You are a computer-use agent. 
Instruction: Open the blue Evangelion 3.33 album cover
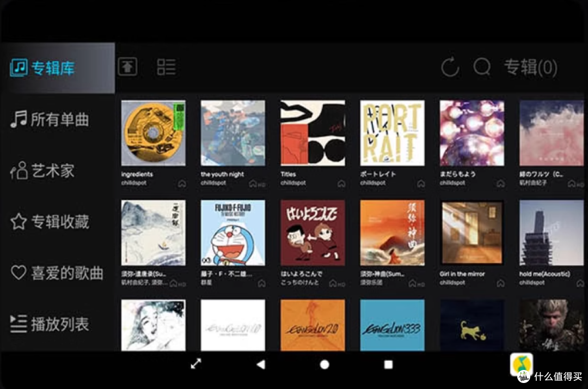(392, 325)
